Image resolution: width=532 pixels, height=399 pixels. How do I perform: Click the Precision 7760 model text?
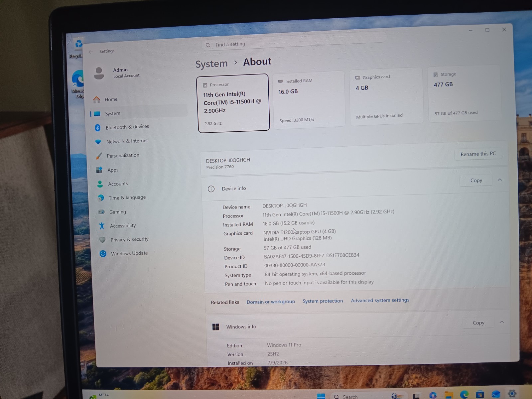point(220,167)
